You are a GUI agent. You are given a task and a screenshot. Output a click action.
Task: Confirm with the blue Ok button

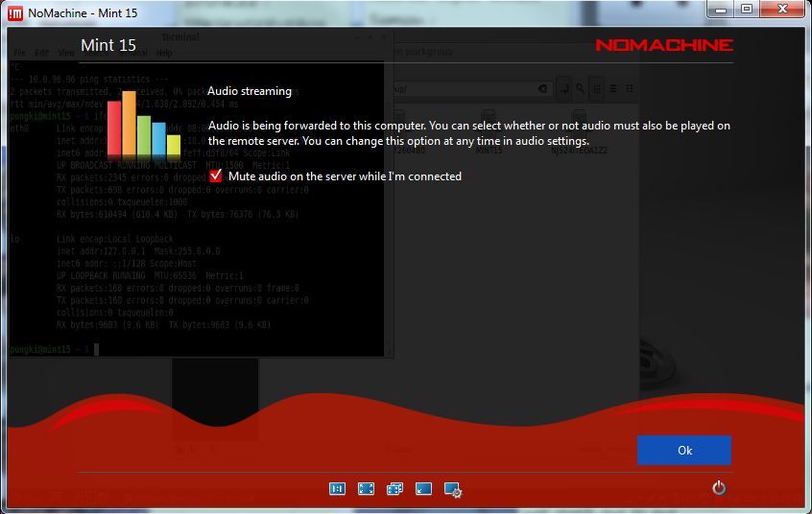(684, 451)
